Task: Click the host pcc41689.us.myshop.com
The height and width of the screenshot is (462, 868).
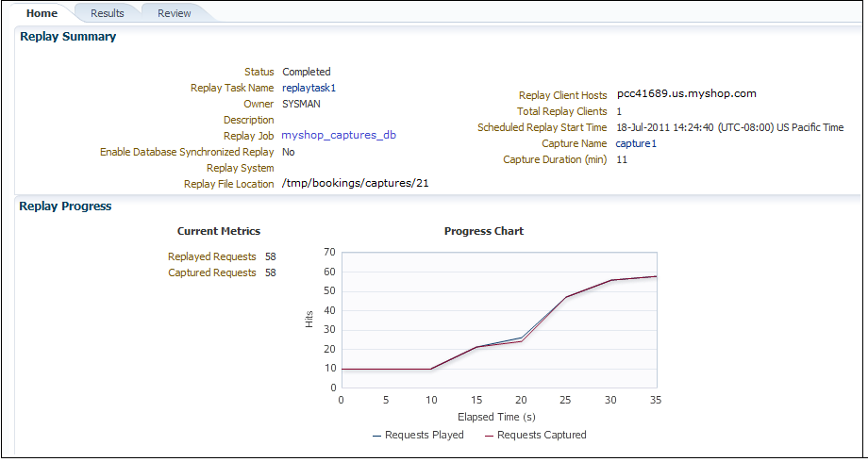Action: [x=687, y=93]
